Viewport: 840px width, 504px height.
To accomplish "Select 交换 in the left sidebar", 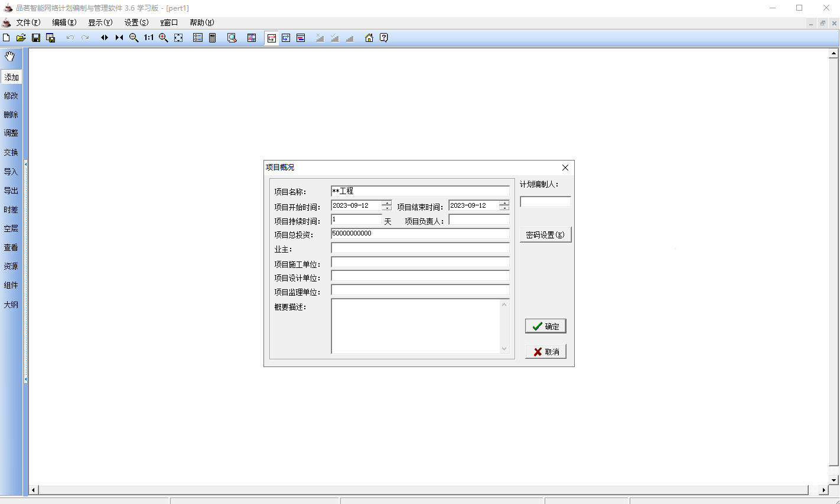I will click(11, 152).
